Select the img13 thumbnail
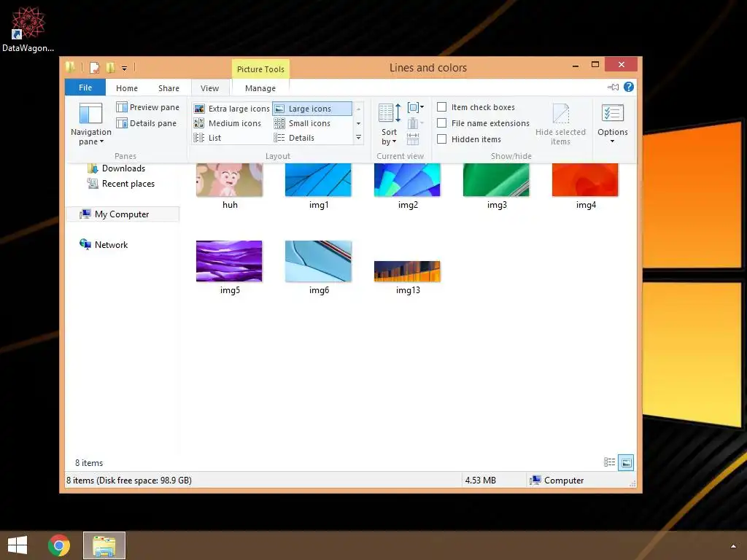Screen dimensions: 747x560 pyautogui.click(x=407, y=271)
